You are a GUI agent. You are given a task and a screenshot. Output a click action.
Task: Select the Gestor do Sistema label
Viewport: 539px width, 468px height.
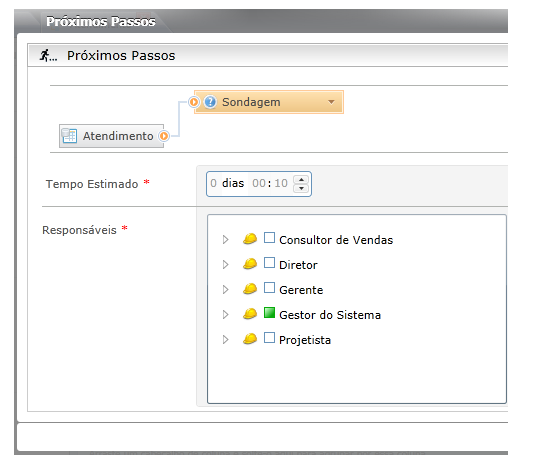pos(330,315)
